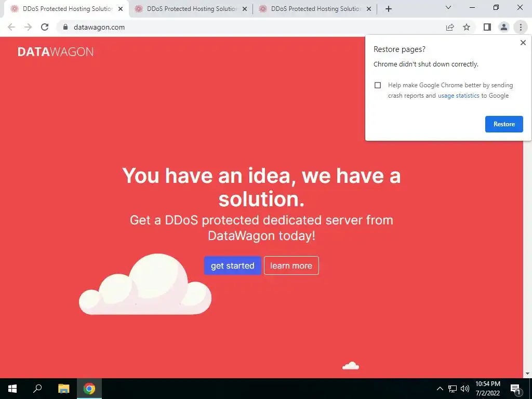
Task: Open Chrome three-dot menu
Action: pyautogui.click(x=521, y=27)
